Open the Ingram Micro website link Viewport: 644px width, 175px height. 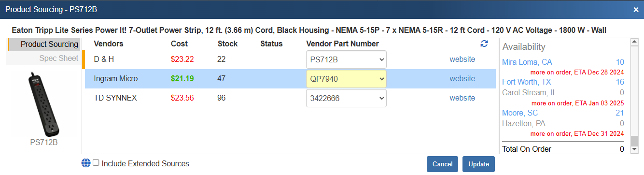[462, 79]
